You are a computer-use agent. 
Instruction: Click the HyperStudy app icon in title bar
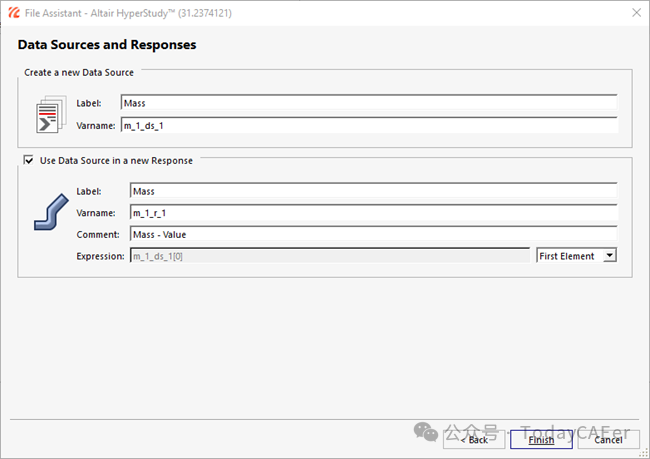pos(12,12)
